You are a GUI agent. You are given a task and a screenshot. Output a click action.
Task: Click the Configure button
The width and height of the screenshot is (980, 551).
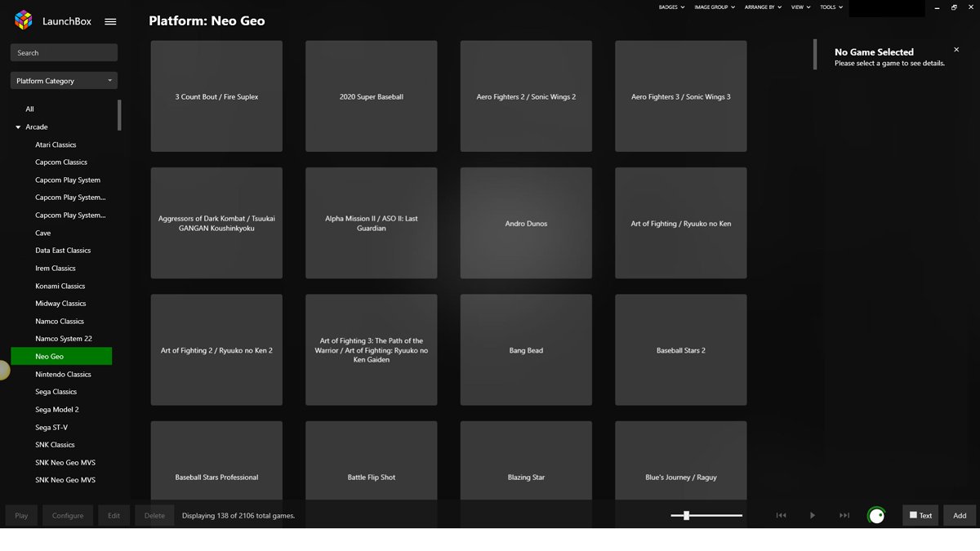[68, 515]
